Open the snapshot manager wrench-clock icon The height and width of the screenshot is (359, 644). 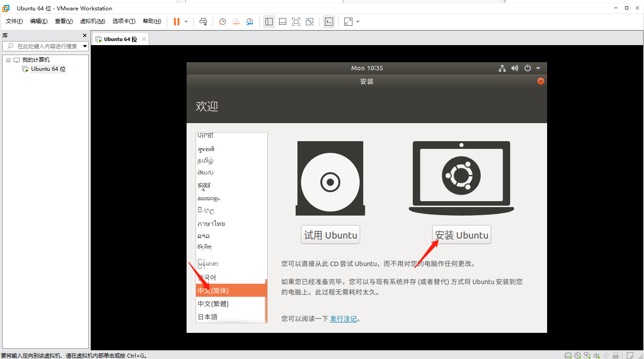point(250,22)
